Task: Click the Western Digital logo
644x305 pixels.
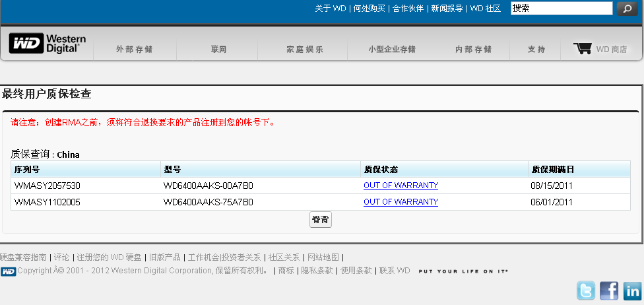Action: (x=48, y=44)
